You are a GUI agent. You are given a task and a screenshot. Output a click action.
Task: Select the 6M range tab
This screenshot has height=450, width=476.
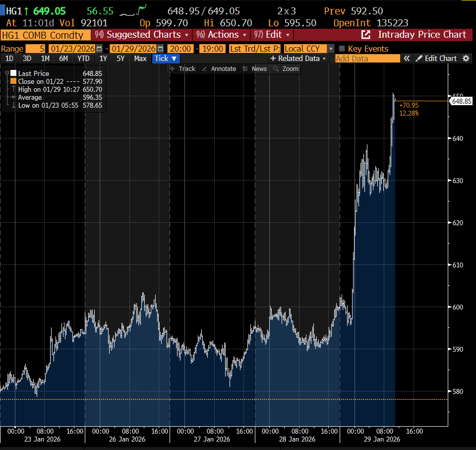point(63,59)
